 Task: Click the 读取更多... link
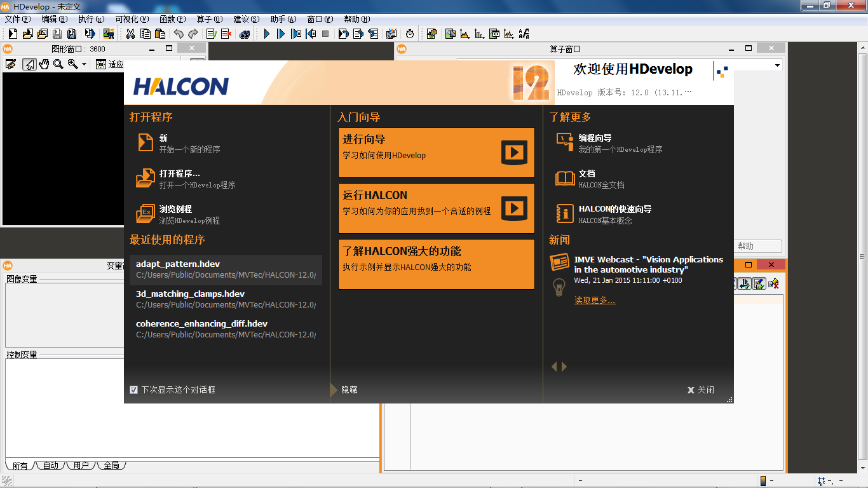point(595,300)
